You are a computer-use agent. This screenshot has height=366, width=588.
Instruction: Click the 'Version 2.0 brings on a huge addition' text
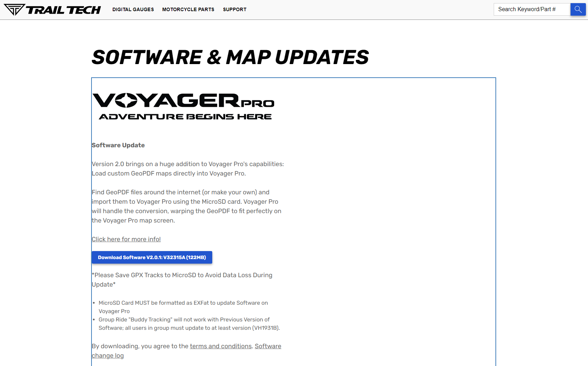[188, 169]
